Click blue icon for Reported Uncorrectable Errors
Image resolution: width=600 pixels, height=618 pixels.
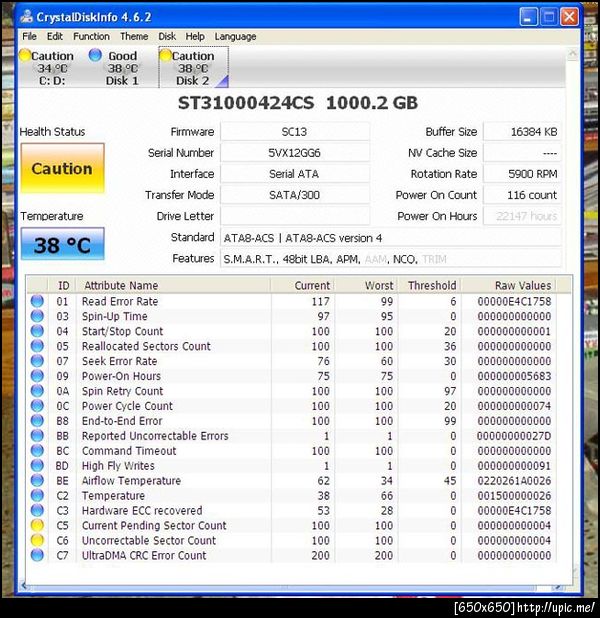37,436
